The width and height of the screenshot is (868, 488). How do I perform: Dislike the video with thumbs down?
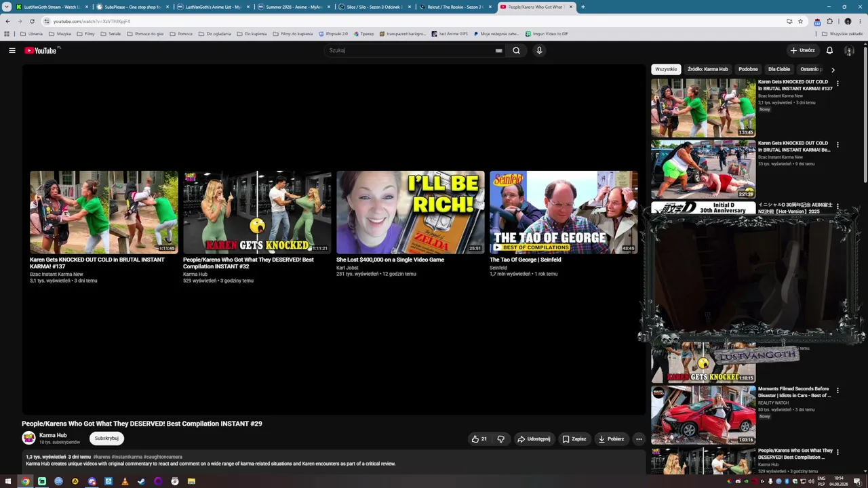501,439
